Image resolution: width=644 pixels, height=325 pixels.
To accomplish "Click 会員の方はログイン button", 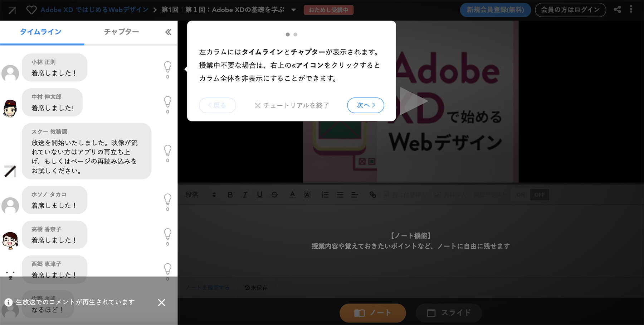I will pos(570,10).
